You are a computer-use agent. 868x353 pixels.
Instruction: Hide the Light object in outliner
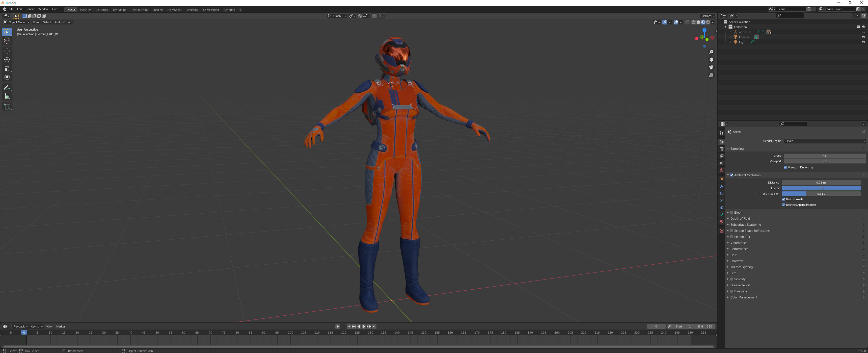tap(863, 42)
